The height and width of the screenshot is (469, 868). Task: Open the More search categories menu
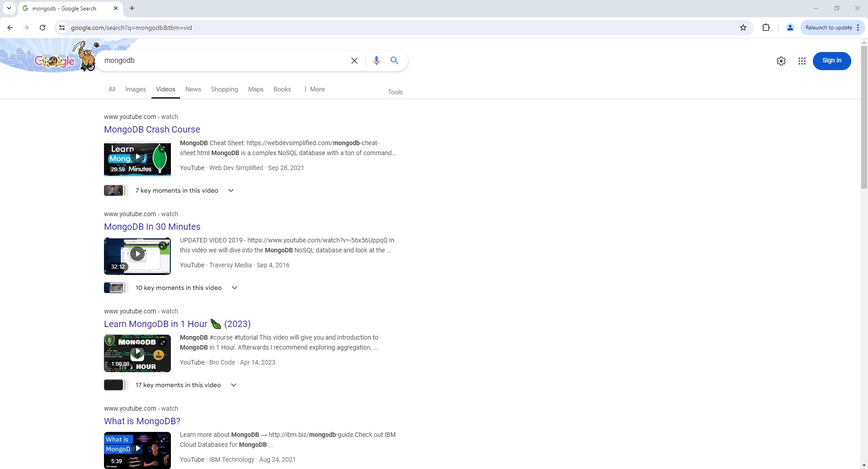314,89
